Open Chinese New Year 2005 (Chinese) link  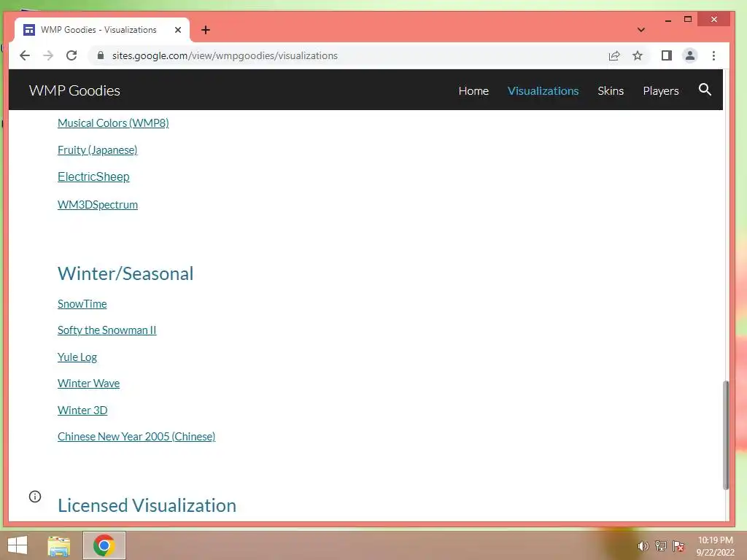[136, 437]
